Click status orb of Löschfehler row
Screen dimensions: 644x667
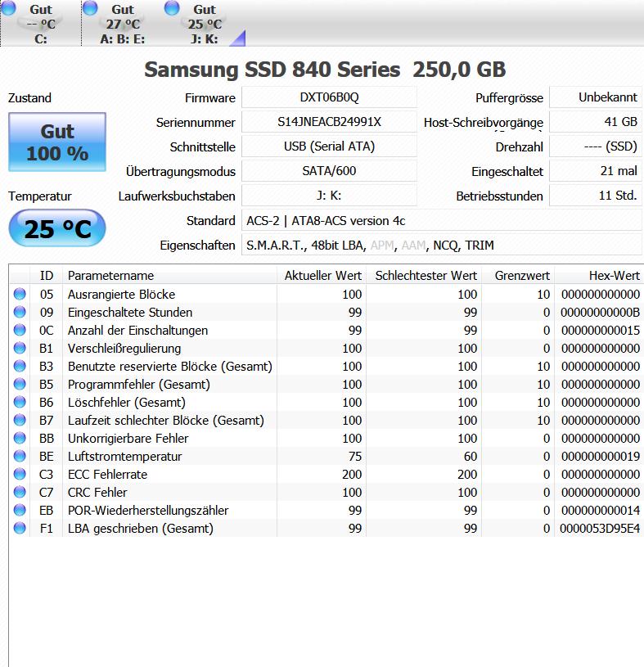click(x=20, y=402)
